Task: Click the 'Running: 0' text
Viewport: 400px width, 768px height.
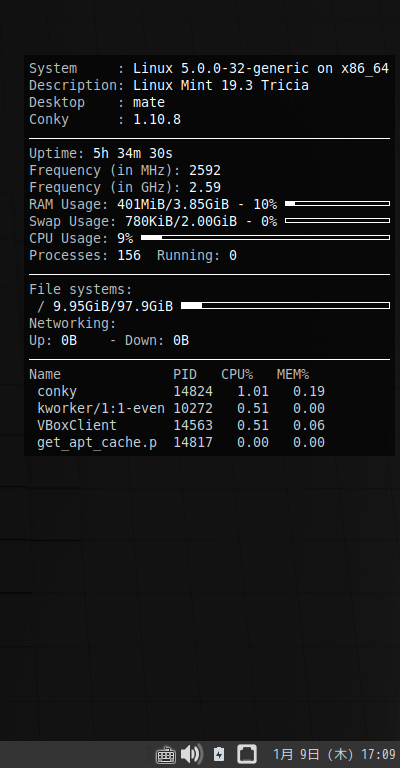Action: pyautogui.click(x=197, y=256)
